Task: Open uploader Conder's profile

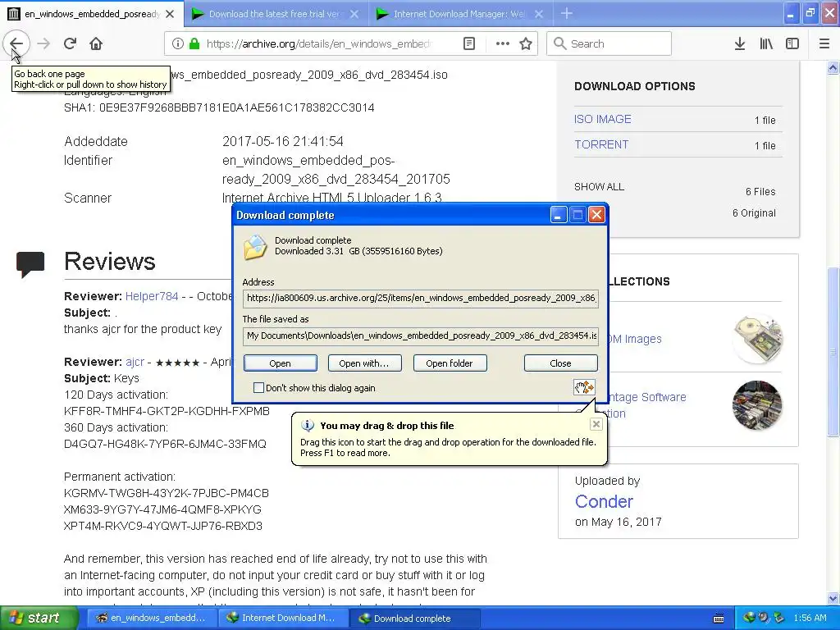Action: (604, 501)
